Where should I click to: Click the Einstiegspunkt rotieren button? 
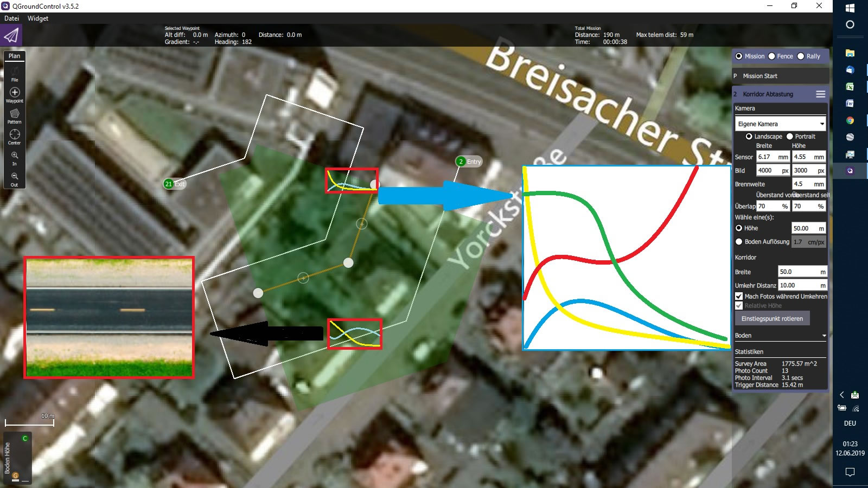772,319
